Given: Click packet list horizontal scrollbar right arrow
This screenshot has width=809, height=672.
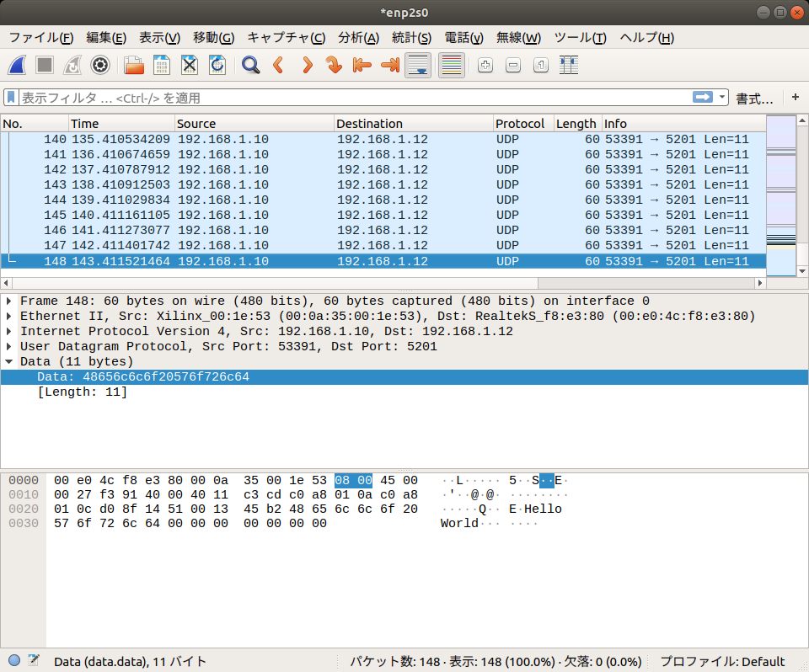Looking at the screenshot, I should [759, 283].
